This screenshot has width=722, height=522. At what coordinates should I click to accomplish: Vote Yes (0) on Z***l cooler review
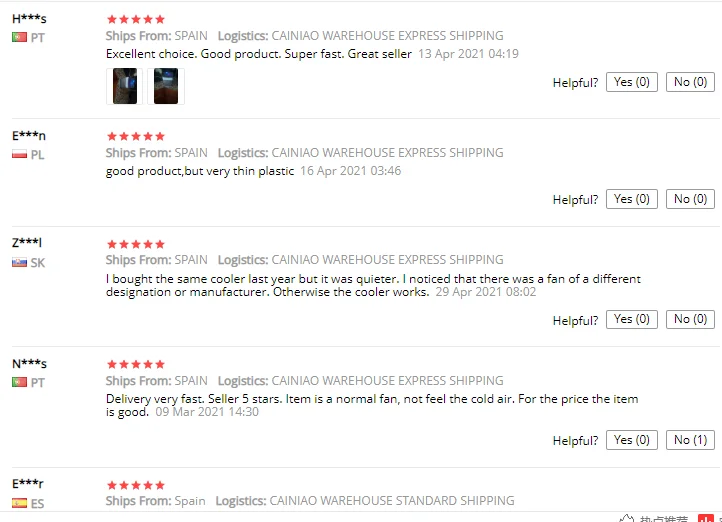tap(632, 319)
